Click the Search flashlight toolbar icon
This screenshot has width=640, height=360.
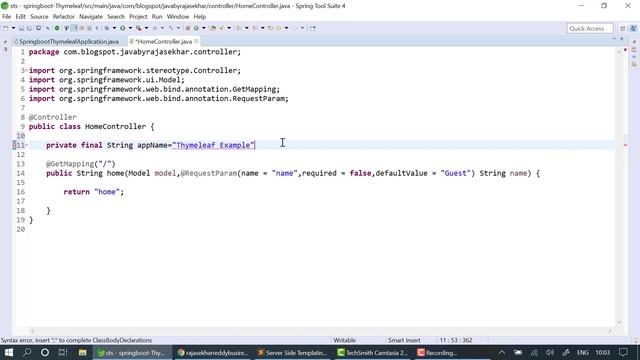[222, 28]
